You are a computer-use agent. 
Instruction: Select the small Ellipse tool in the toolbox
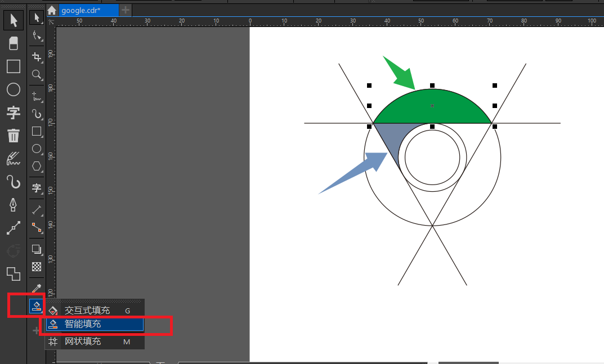tap(37, 149)
